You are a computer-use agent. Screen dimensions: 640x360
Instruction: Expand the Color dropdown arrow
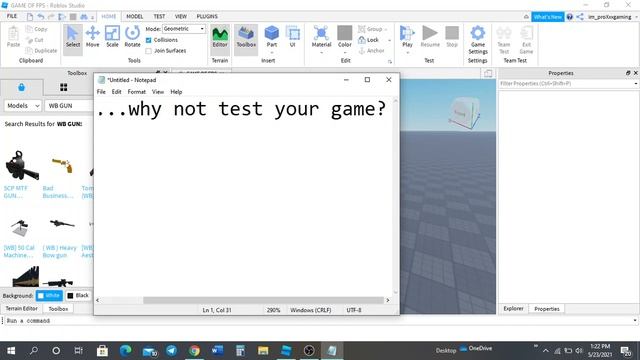pyautogui.click(x=344, y=52)
